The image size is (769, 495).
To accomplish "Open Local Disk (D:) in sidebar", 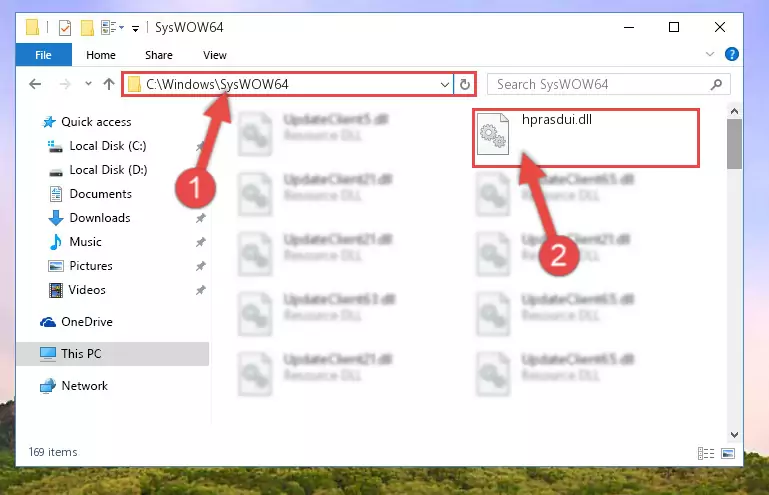I will [108, 170].
